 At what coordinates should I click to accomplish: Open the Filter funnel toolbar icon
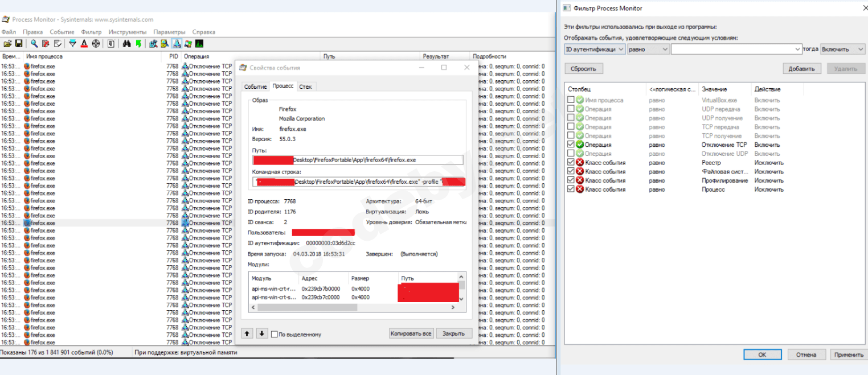[72, 44]
